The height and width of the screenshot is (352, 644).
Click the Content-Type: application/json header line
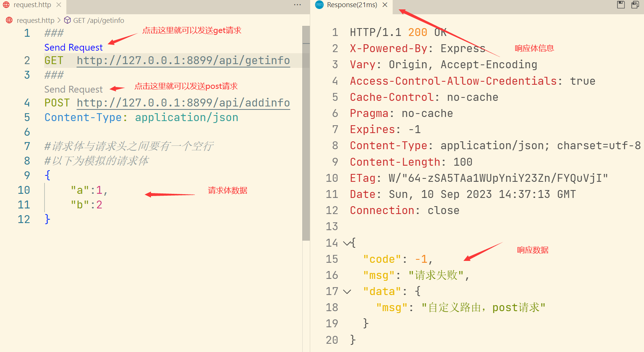(x=140, y=117)
